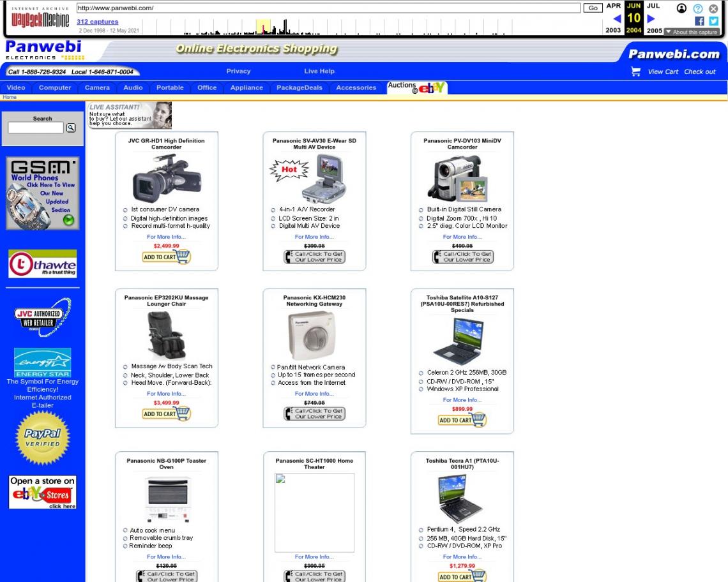Open the Appliance menu tab
Image resolution: width=728 pixels, height=582 pixels.
click(x=246, y=87)
